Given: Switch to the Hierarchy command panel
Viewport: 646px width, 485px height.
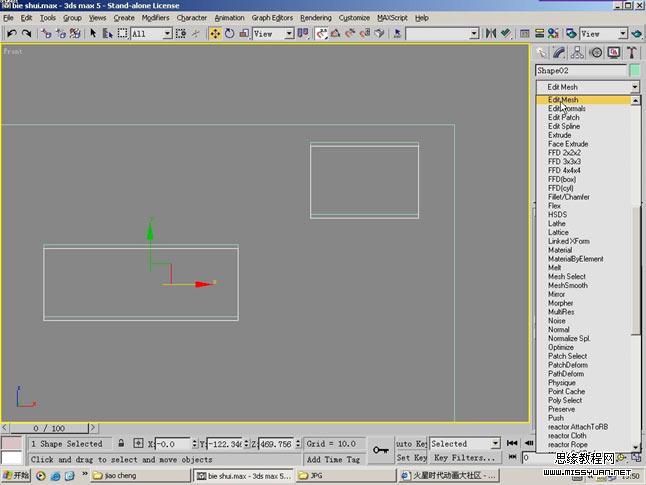Looking at the screenshot, I should [577, 52].
